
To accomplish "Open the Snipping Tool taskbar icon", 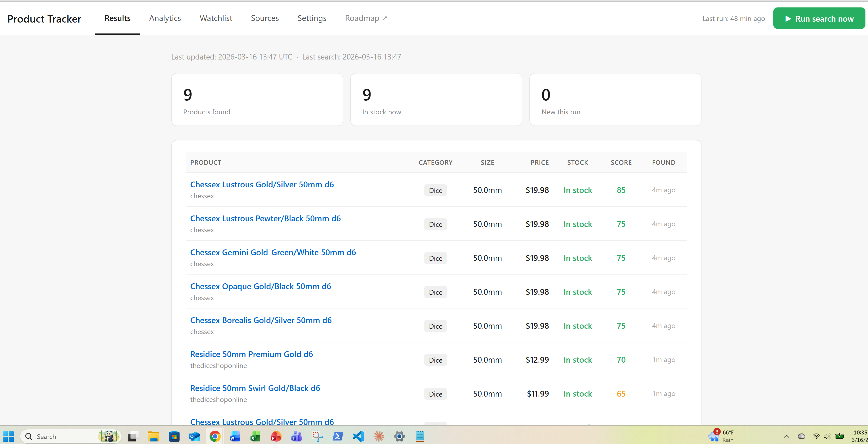I will point(317,437).
